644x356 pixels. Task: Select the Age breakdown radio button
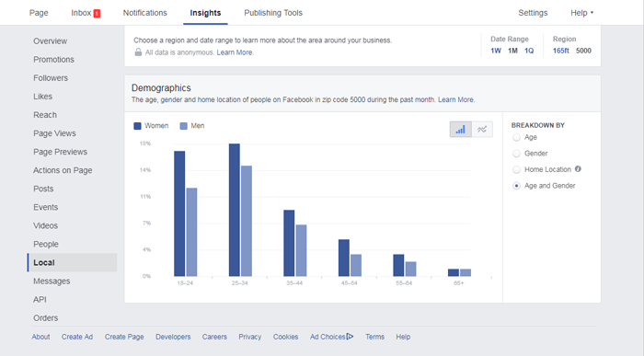pos(516,138)
